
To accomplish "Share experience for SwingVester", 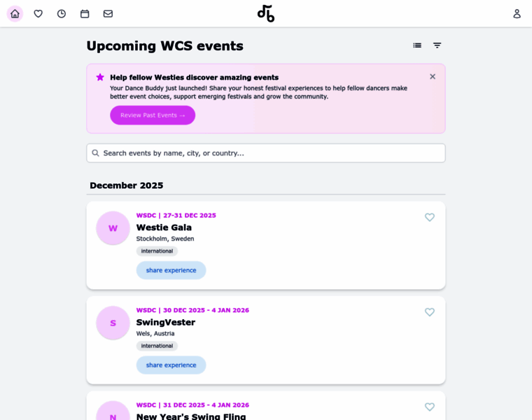I will 171,365.
